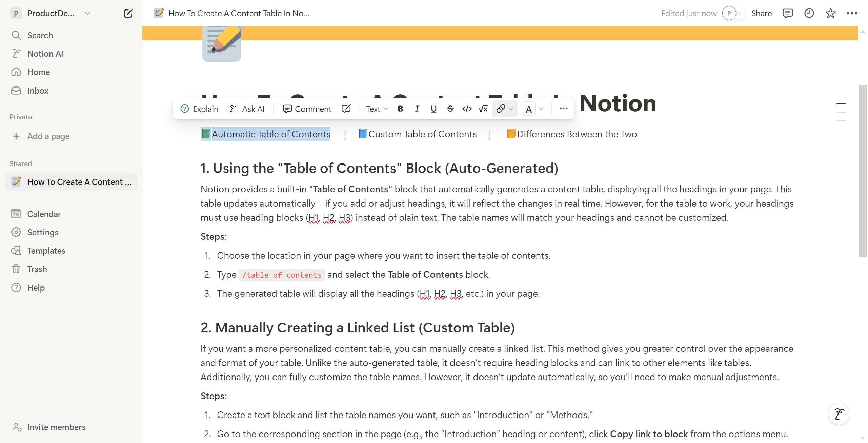Click the Share button
The image size is (868, 443).
pyautogui.click(x=761, y=14)
